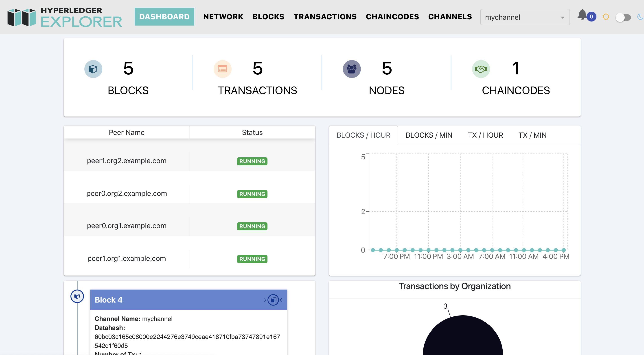Click the Block 4 datahash value
The width and height of the screenshot is (644, 355).
point(187,341)
